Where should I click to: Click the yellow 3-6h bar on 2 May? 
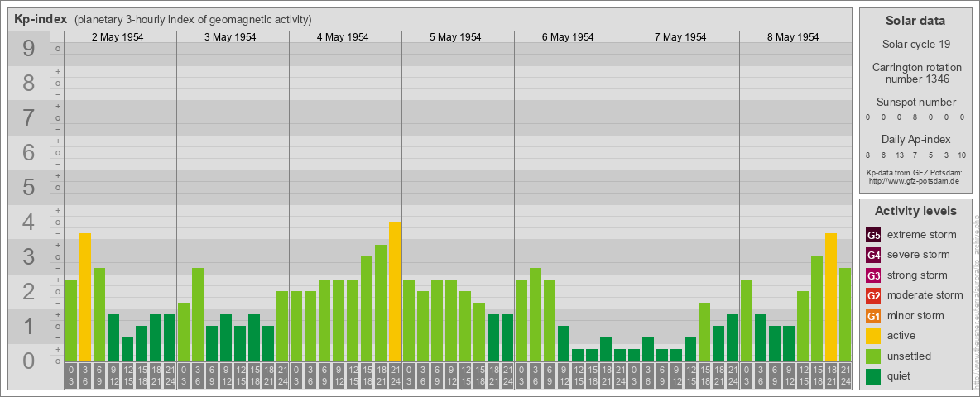(85, 297)
